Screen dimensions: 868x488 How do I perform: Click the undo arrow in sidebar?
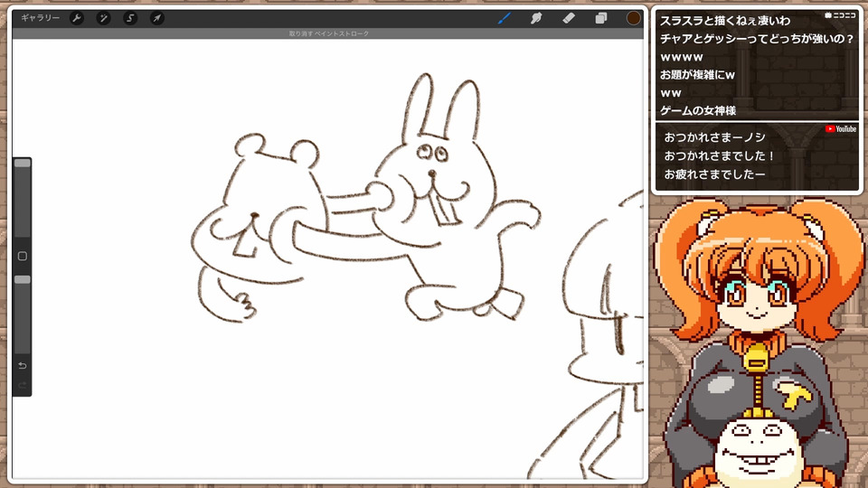pyautogui.click(x=22, y=365)
